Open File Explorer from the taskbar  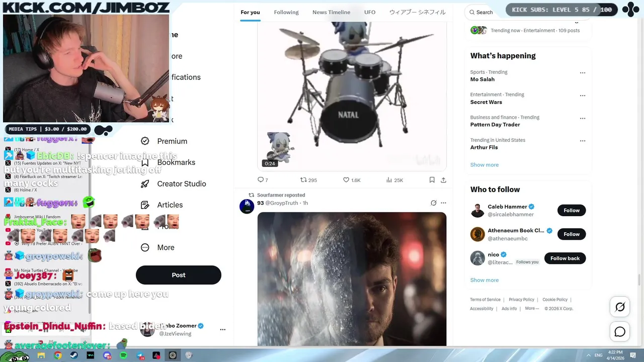pyautogui.click(x=41, y=355)
